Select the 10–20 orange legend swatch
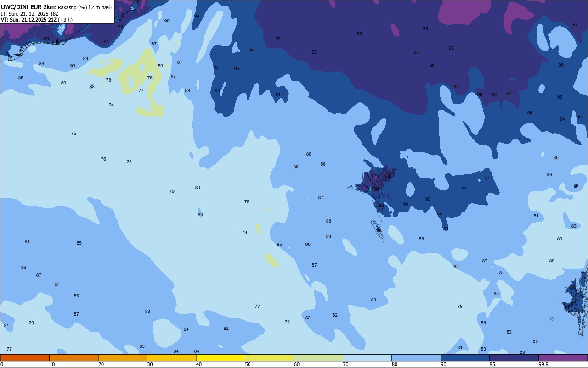This screenshot has width=588, height=368. (x=73, y=357)
